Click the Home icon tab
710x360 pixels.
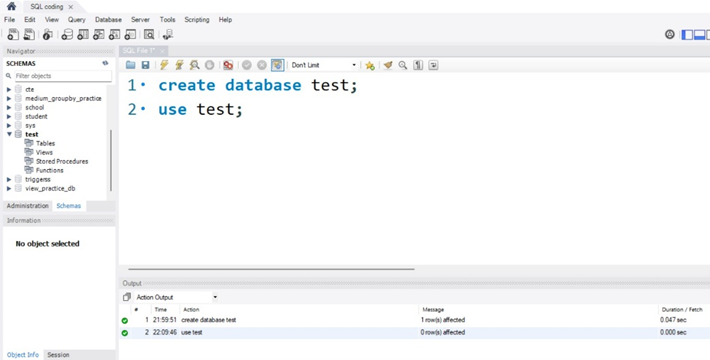[x=11, y=6]
